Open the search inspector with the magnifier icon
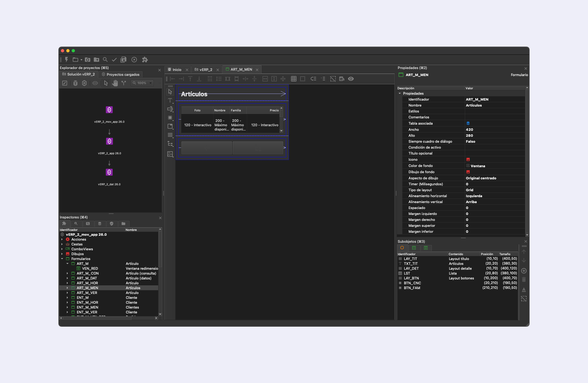The image size is (588, 383). tap(76, 224)
